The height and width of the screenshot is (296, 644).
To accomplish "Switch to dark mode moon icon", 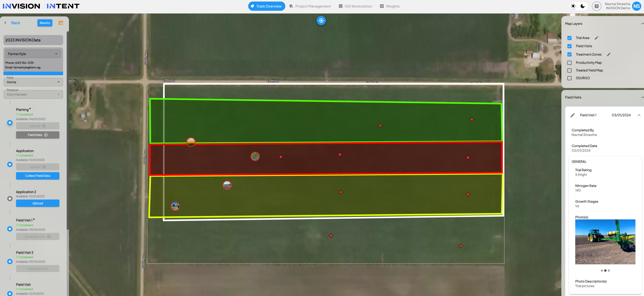I will point(582,6).
